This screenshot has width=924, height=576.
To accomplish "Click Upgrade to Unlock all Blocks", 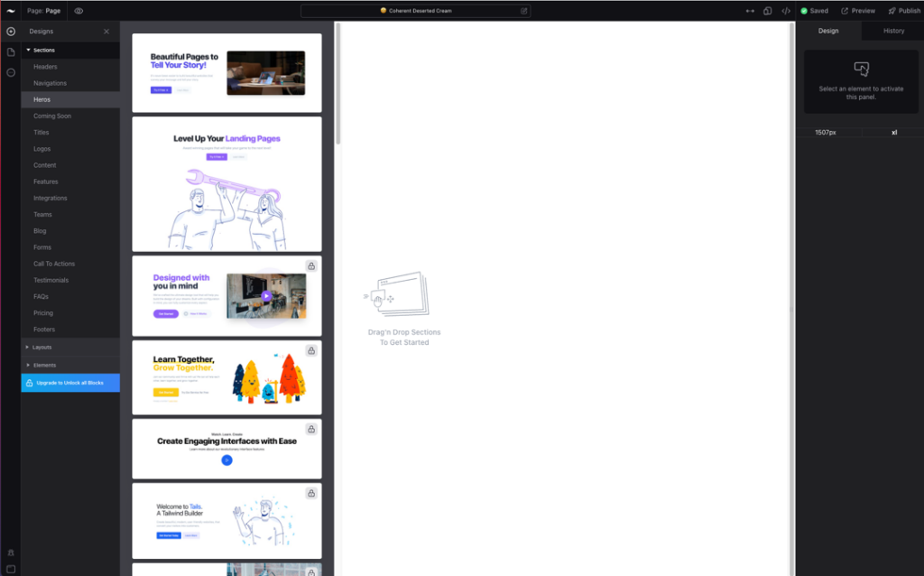I will [x=69, y=382].
